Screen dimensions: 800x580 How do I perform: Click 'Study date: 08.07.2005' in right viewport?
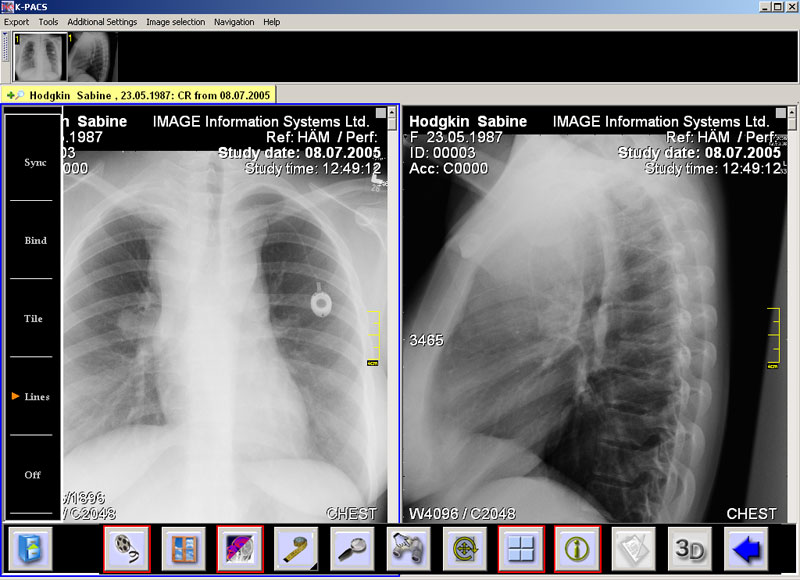(699, 153)
